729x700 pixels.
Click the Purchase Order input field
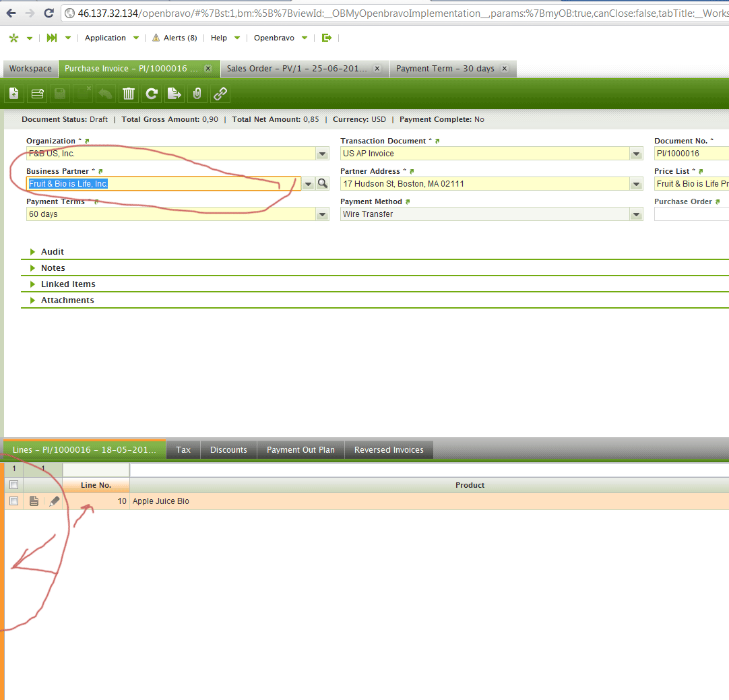click(691, 214)
